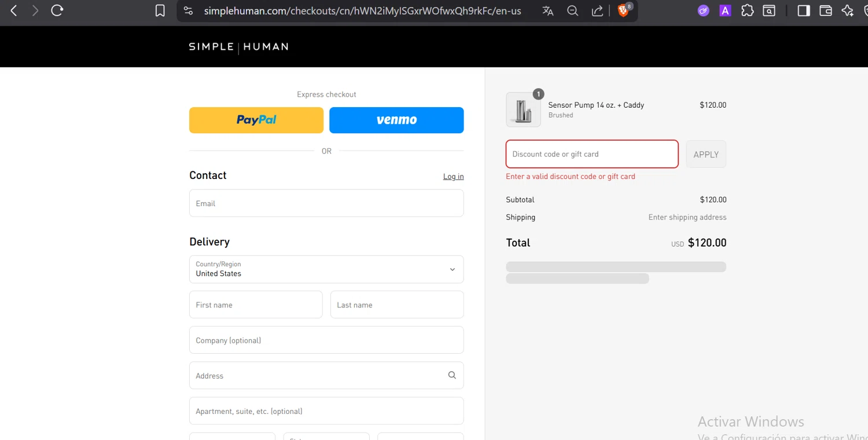This screenshot has width=868, height=440.
Task: Follow the Log in link
Action: 453,177
